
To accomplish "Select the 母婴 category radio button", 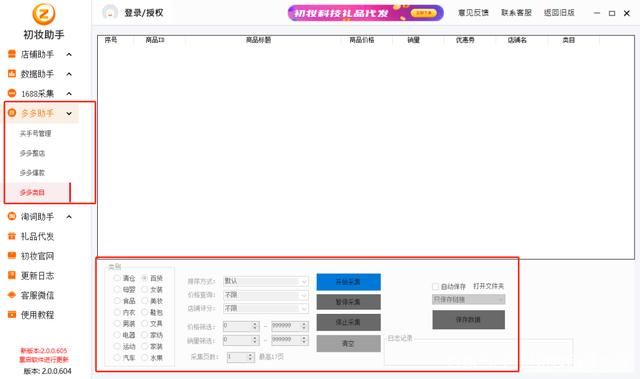I will tap(117, 289).
